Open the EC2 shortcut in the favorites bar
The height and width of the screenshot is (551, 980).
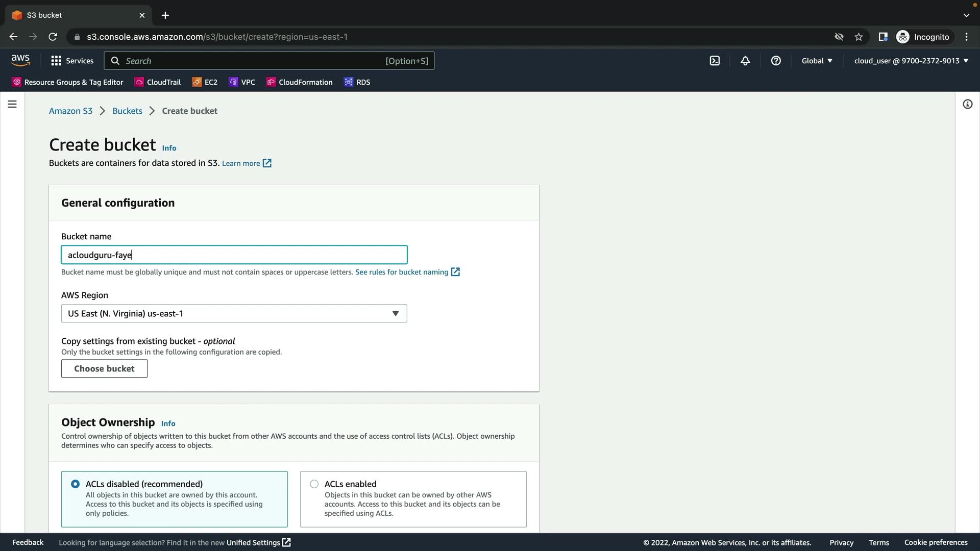coord(205,82)
